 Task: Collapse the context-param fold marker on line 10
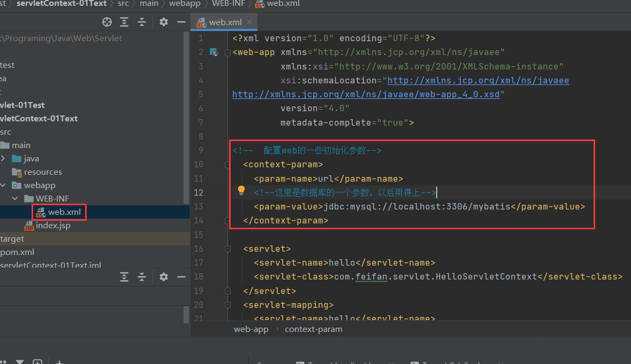pos(227,165)
